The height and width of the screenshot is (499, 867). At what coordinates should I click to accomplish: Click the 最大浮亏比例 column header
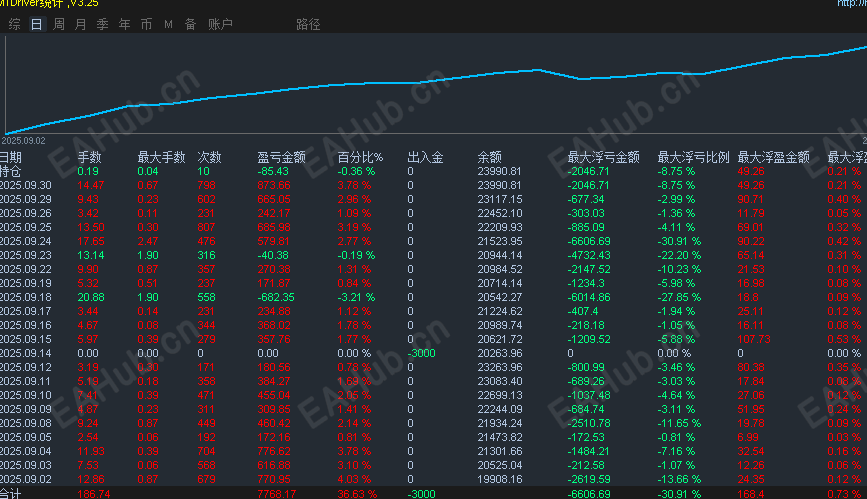tap(693, 158)
